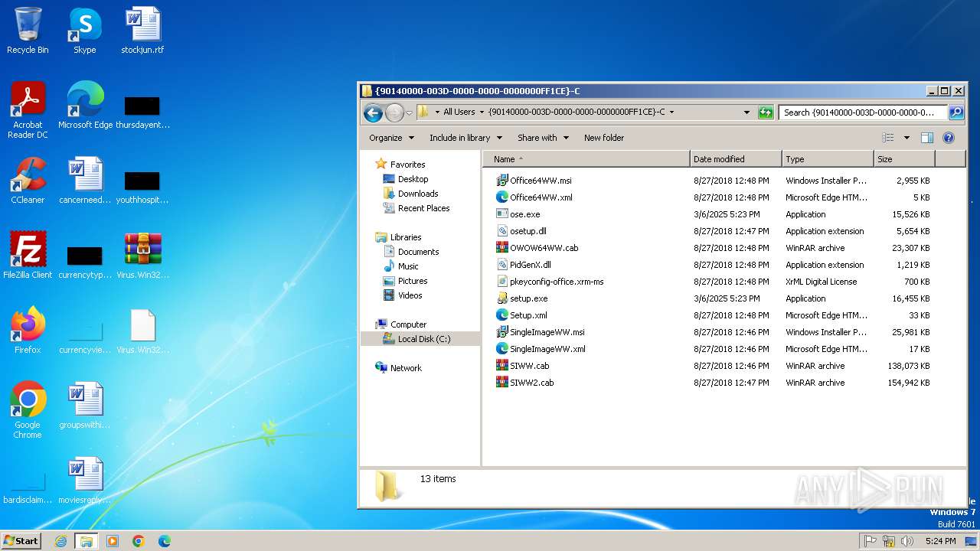
Task: Open the Include in library dropdown
Action: pyautogui.click(x=465, y=138)
